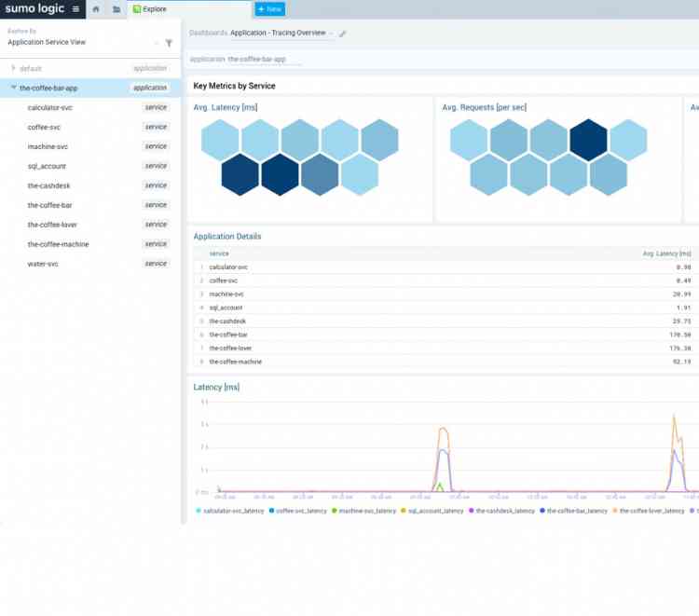Screen dimensions: 699x616
Task: Click the + New button
Action: coord(269,9)
